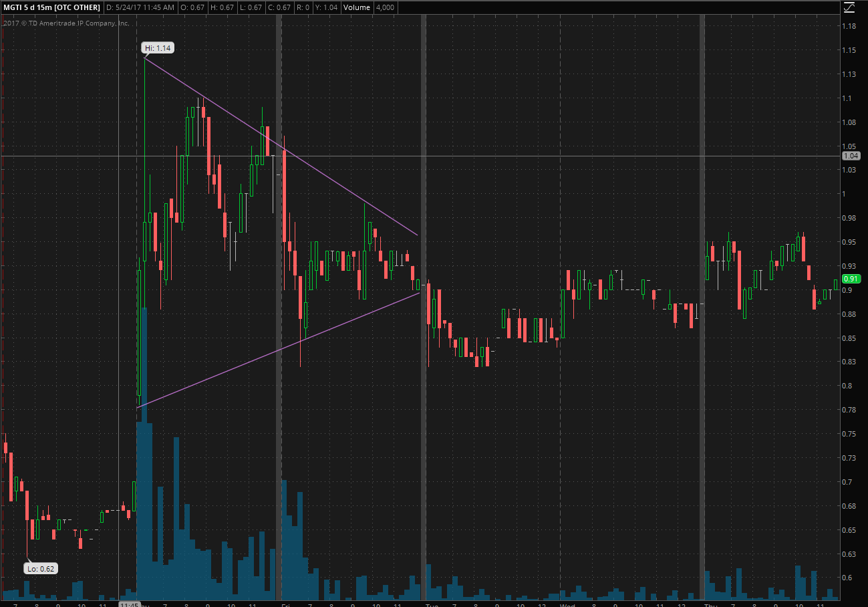Viewport: 868px width, 607px height.
Task: Click the 1.18 price axis label
Action: (850, 26)
